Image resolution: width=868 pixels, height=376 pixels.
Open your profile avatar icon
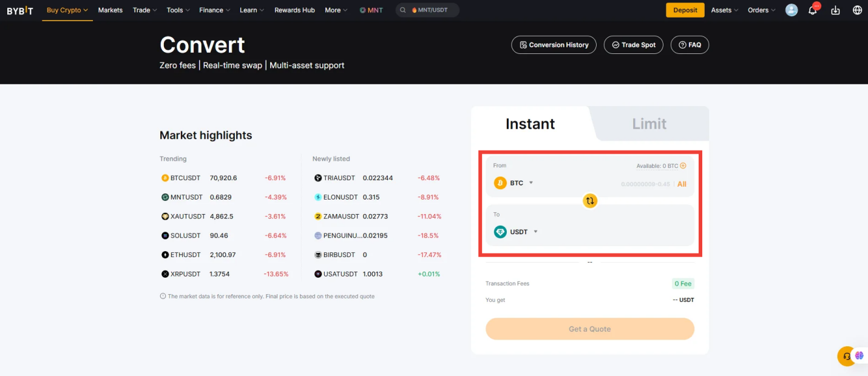click(x=791, y=10)
